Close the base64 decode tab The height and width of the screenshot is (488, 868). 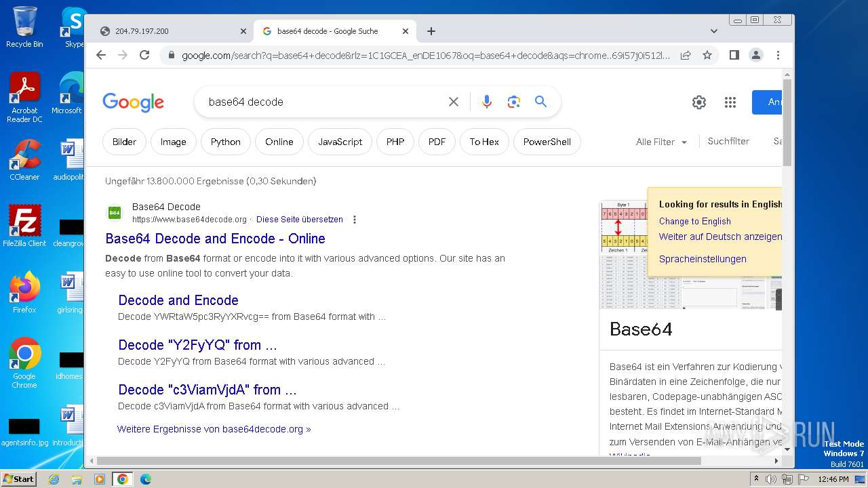click(x=406, y=31)
